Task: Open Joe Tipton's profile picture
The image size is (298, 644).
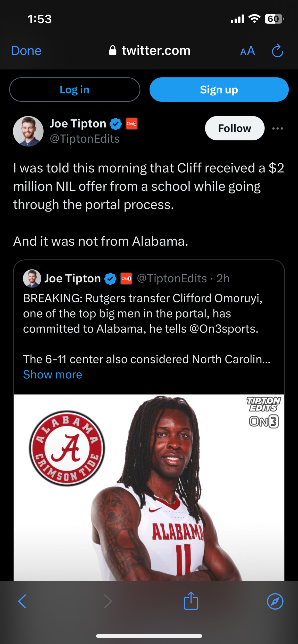Action: (x=28, y=131)
